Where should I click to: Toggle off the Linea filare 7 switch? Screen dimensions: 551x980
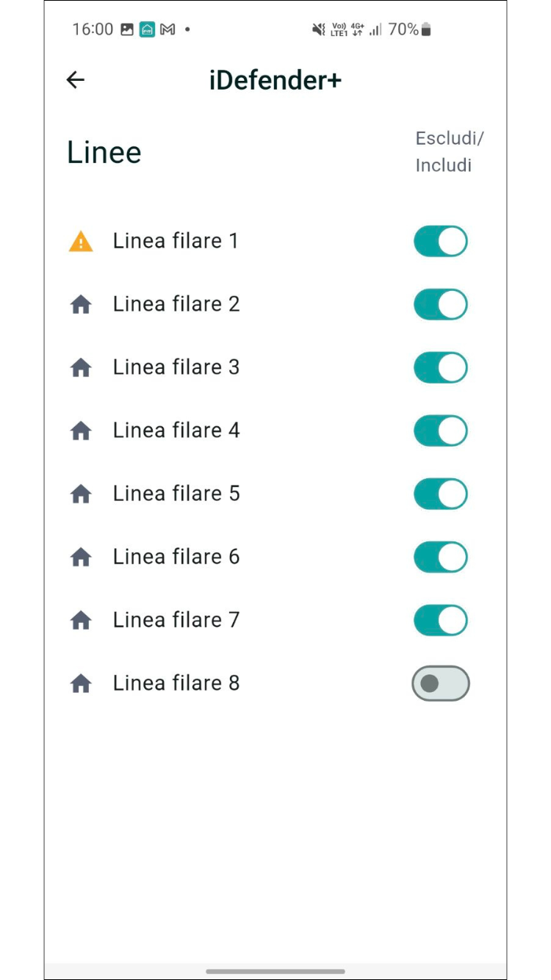coord(441,620)
